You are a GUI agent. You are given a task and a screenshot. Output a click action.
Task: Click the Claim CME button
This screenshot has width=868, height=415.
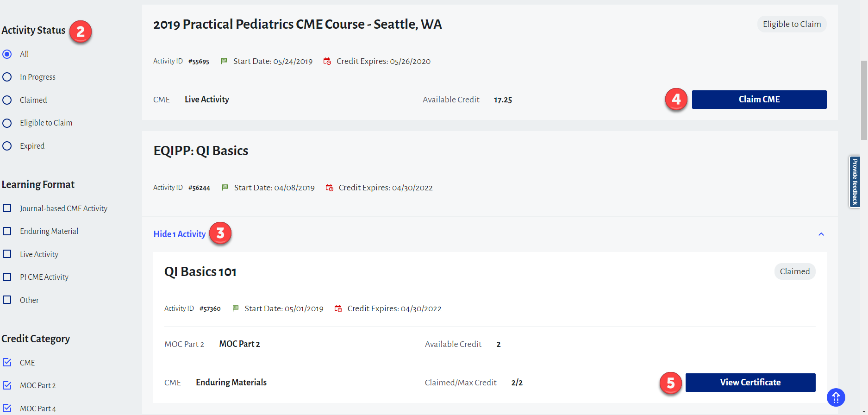(759, 100)
